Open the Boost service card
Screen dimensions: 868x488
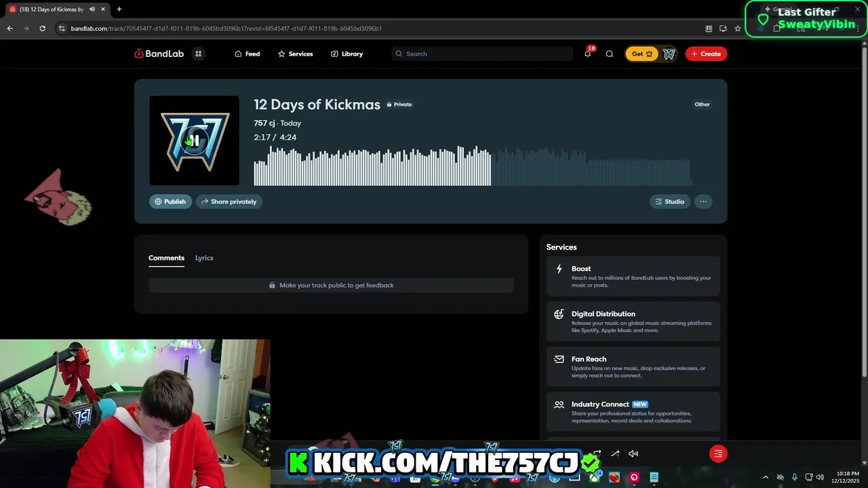pos(633,277)
